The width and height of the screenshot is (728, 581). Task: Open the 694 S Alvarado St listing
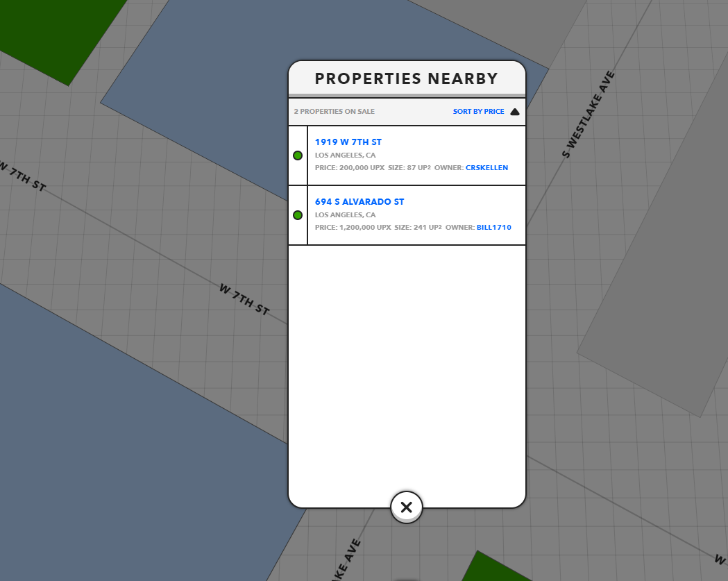359,201
